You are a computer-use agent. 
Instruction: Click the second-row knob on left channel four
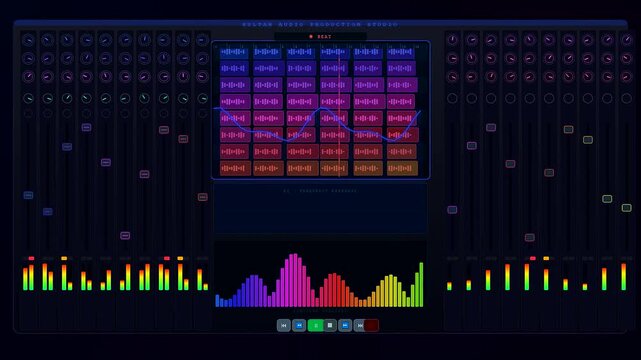pos(86,58)
